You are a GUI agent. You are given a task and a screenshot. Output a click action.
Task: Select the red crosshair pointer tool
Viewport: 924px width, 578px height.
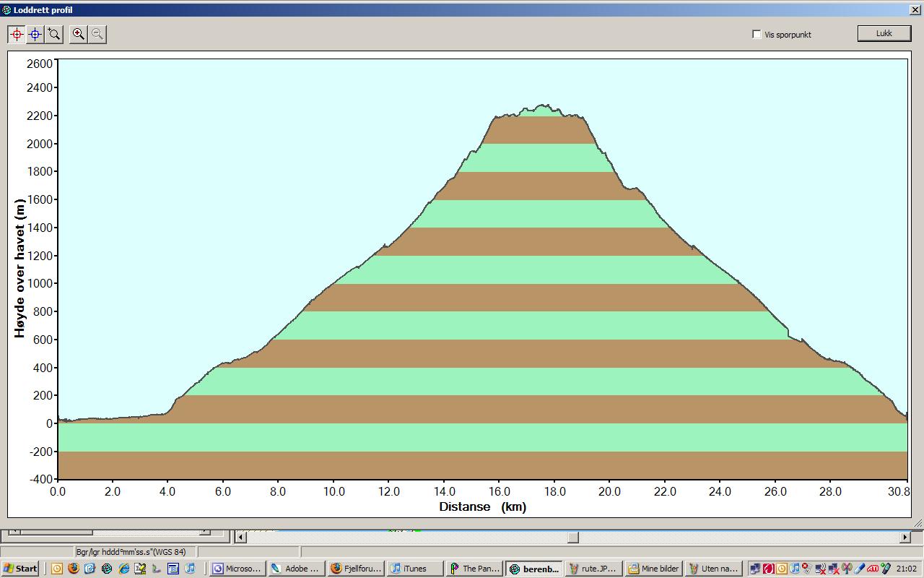tap(17, 34)
